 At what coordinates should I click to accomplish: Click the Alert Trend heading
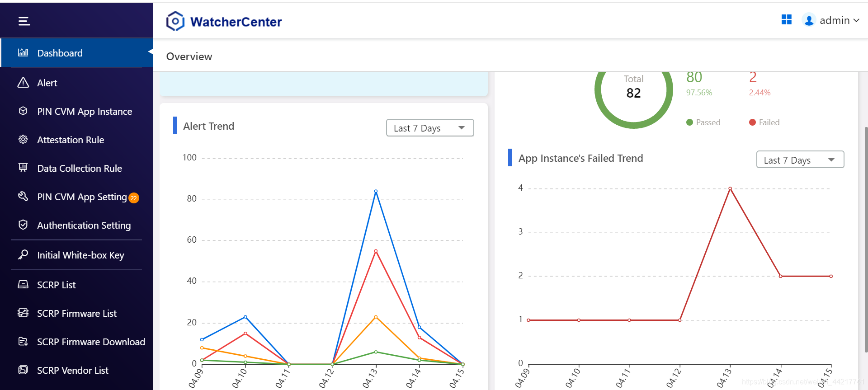[x=208, y=126]
